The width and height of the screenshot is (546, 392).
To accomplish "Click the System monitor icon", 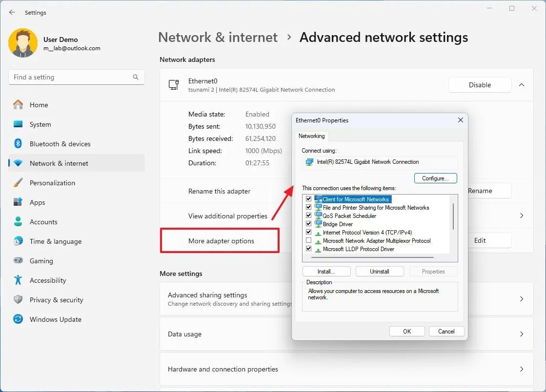I will 18,124.
